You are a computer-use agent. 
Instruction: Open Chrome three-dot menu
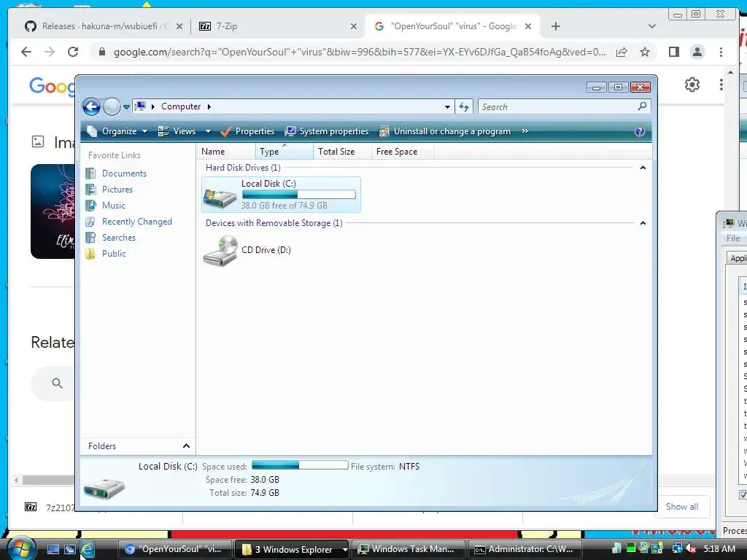point(721,52)
